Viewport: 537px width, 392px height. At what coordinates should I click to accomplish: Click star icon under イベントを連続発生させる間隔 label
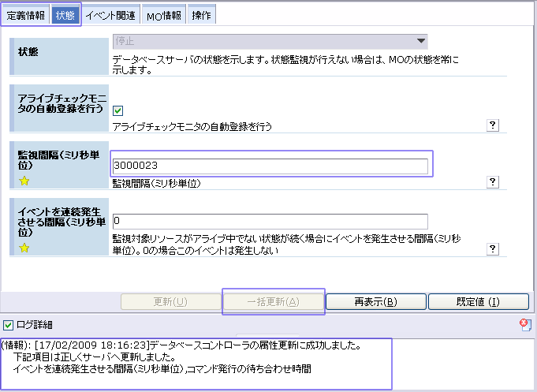pyautogui.click(x=24, y=248)
